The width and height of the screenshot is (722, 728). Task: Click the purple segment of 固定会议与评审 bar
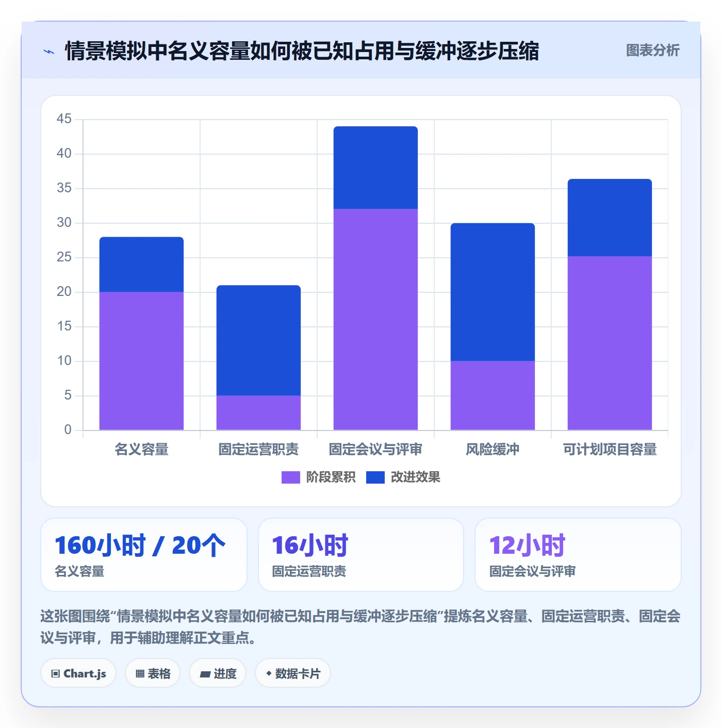(375, 320)
